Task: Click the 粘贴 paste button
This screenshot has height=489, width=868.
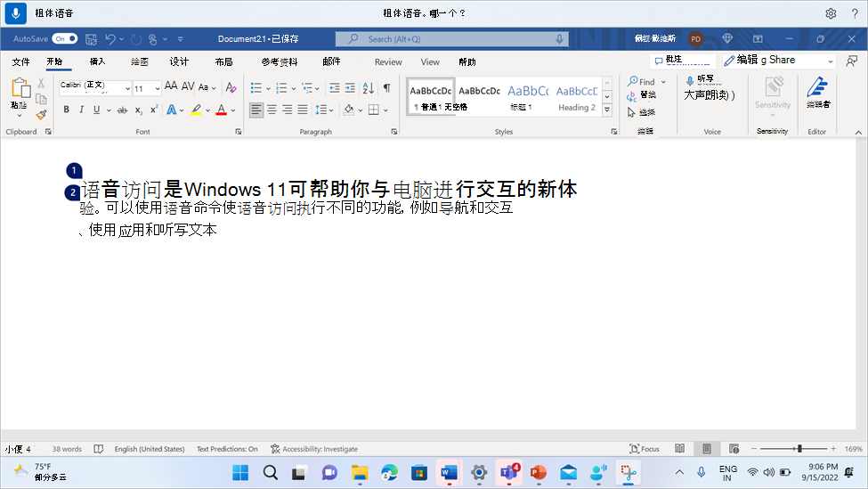Action: point(20,97)
